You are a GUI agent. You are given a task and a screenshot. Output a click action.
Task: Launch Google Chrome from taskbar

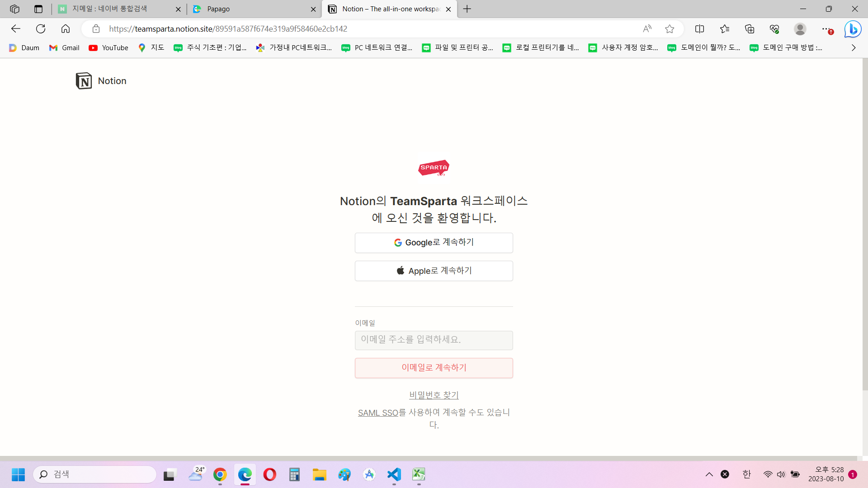pos(220,474)
